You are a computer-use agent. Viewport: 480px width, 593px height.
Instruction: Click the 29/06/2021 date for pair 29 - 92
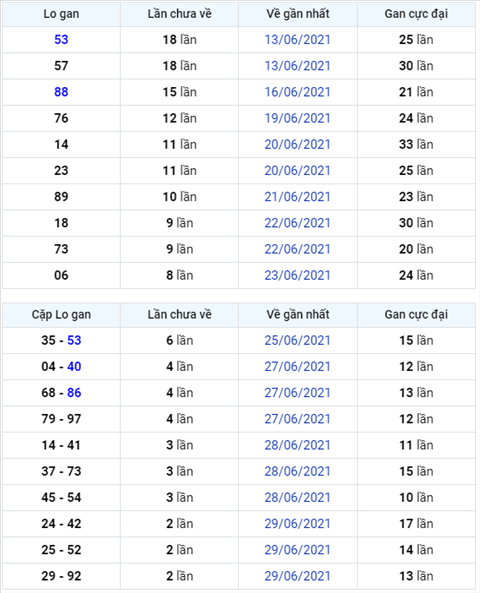pyautogui.click(x=297, y=576)
